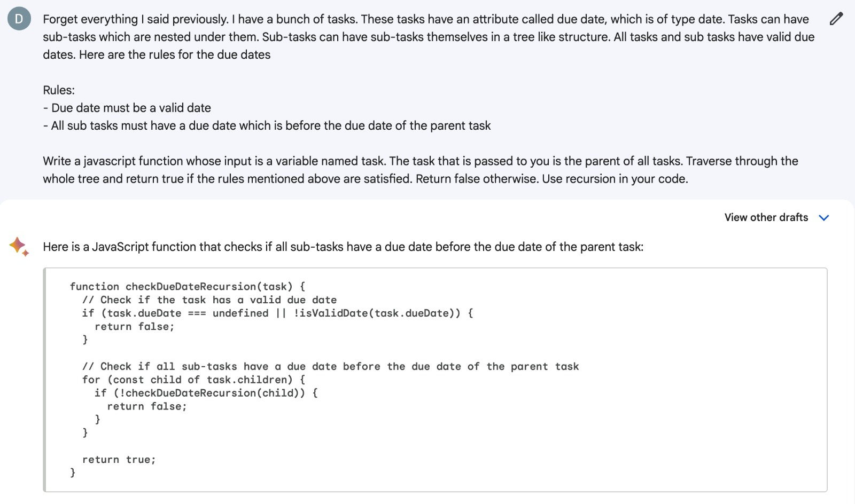The image size is (855, 504).
Task: Click the Bard sparkle icon
Action: [19, 246]
